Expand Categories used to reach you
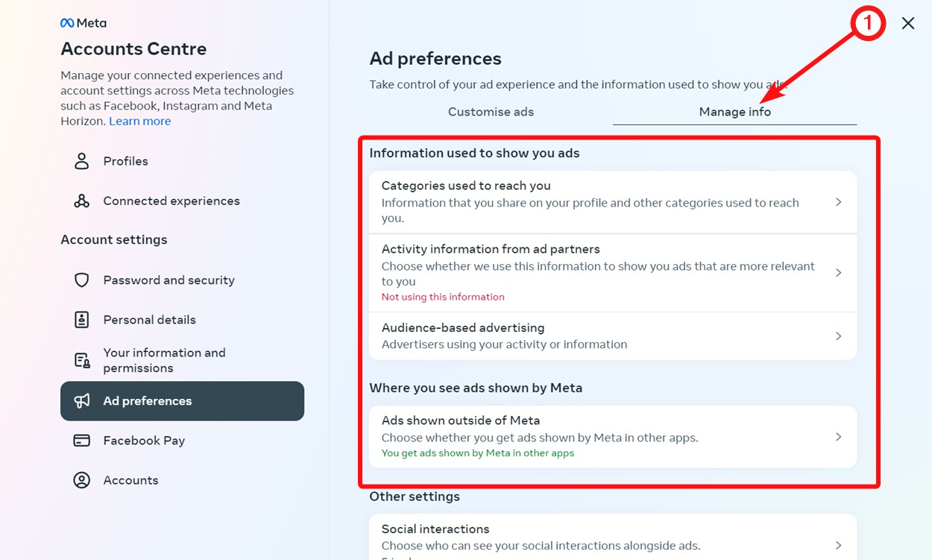This screenshot has width=932, height=560. tap(838, 201)
